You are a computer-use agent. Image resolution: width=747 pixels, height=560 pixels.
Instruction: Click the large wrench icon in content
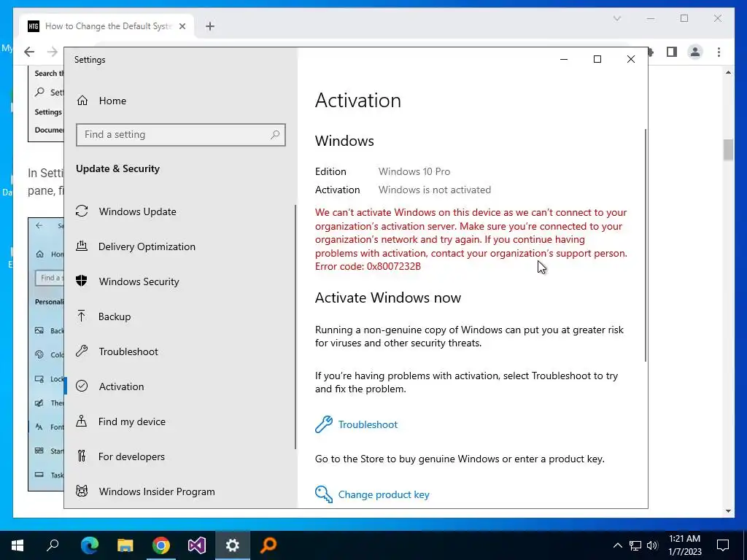[324, 424]
